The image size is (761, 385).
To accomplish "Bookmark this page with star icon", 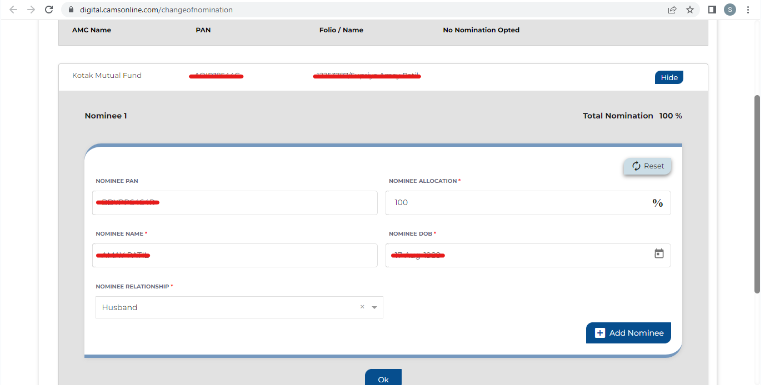I will pos(690,10).
